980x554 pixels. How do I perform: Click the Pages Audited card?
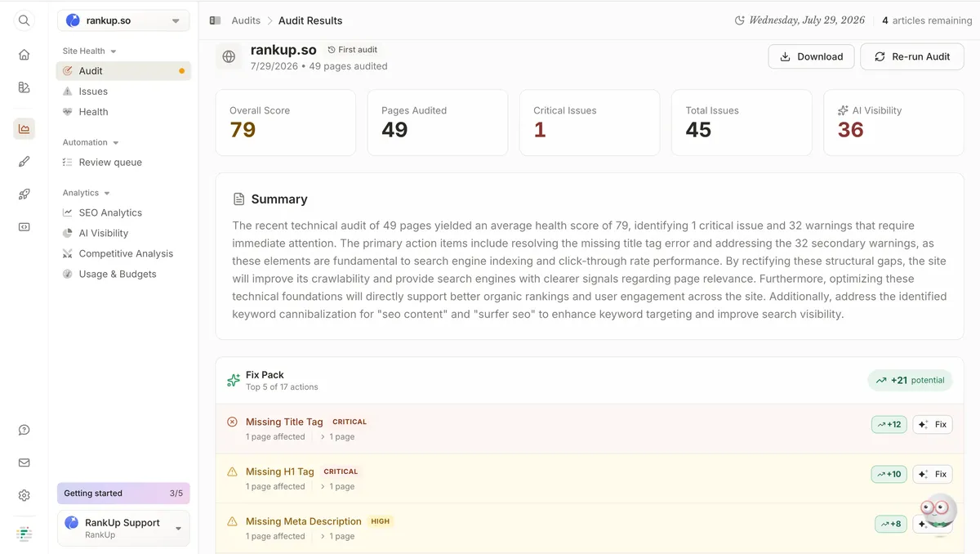438,123
